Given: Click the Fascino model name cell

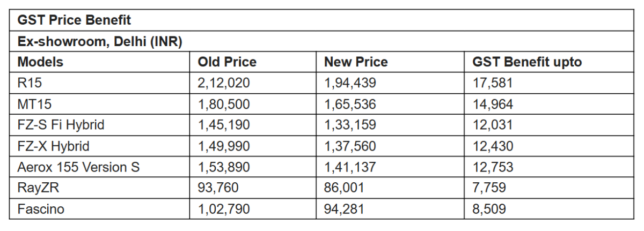Looking at the screenshot, I should (x=41, y=208).
